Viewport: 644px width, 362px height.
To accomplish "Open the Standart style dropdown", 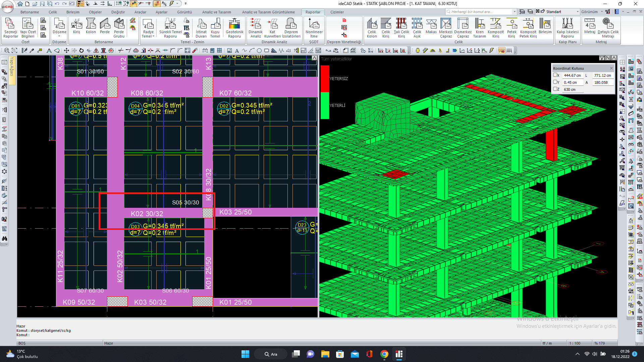I will click(578, 12).
